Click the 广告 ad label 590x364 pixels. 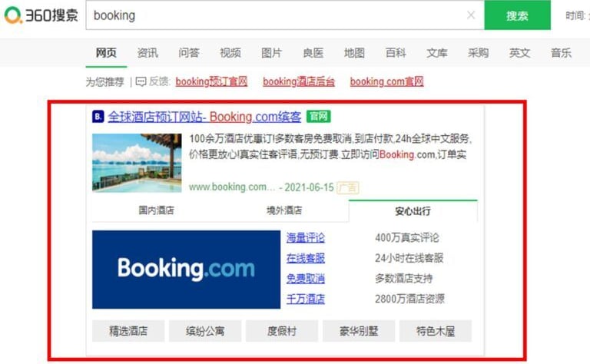click(x=348, y=187)
